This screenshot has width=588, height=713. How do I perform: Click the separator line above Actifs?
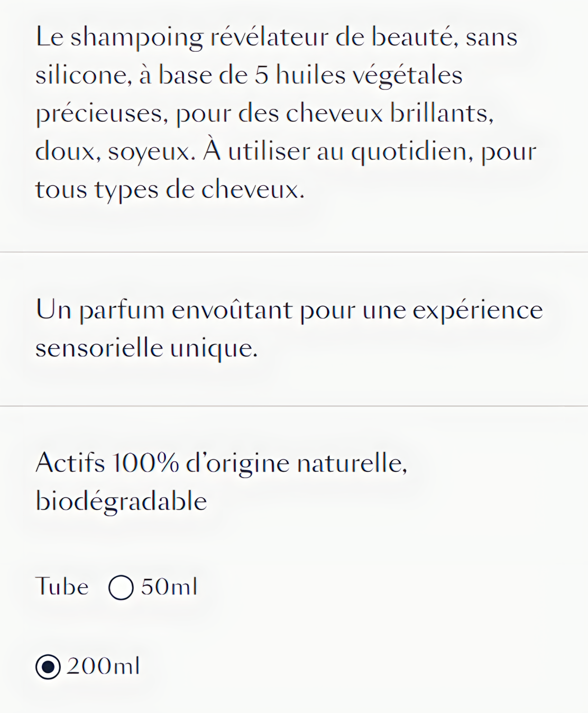294,406
